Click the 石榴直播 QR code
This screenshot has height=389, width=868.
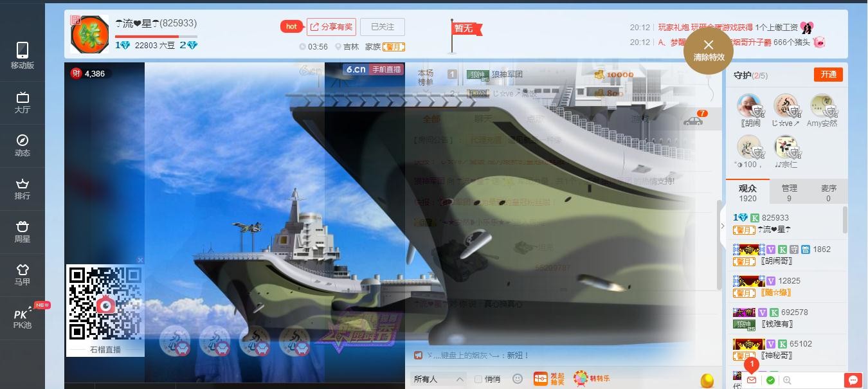pos(105,303)
